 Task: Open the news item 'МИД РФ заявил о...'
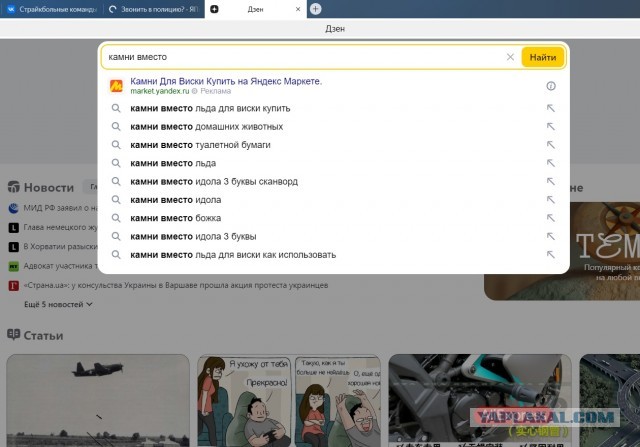60,208
